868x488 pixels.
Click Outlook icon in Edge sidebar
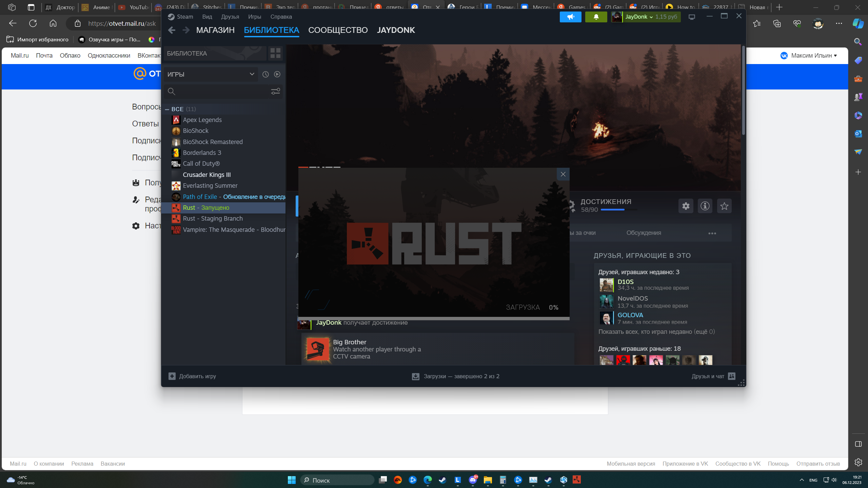[858, 134]
